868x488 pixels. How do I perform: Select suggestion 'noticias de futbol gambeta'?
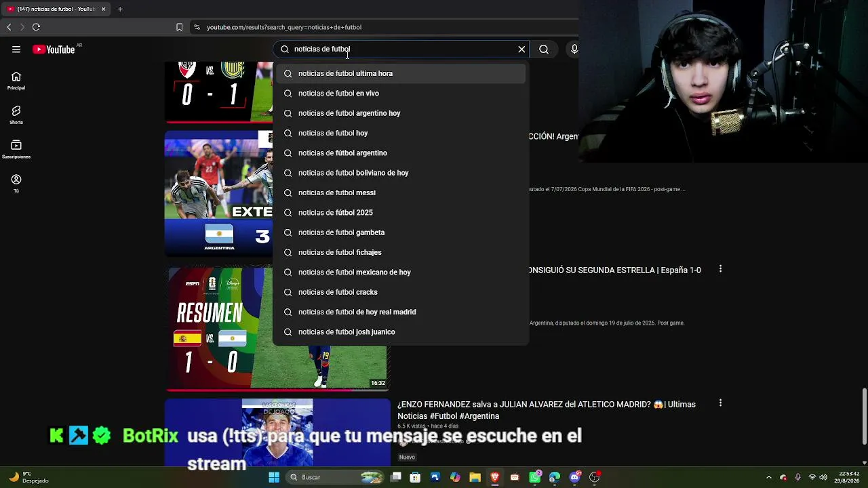tap(401, 232)
